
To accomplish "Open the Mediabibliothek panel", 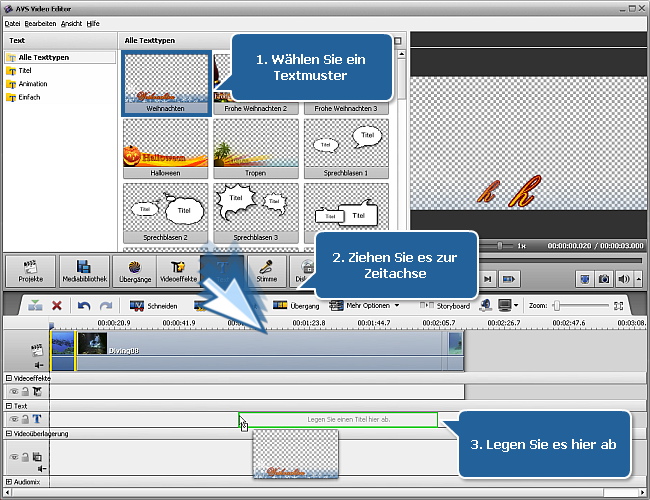I will pyautogui.click(x=84, y=271).
